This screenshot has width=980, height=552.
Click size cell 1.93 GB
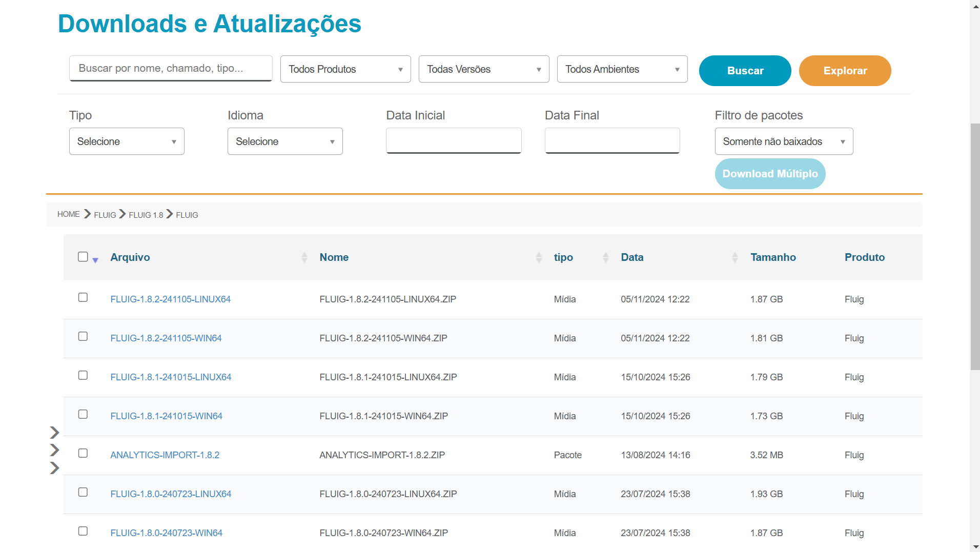tap(767, 494)
